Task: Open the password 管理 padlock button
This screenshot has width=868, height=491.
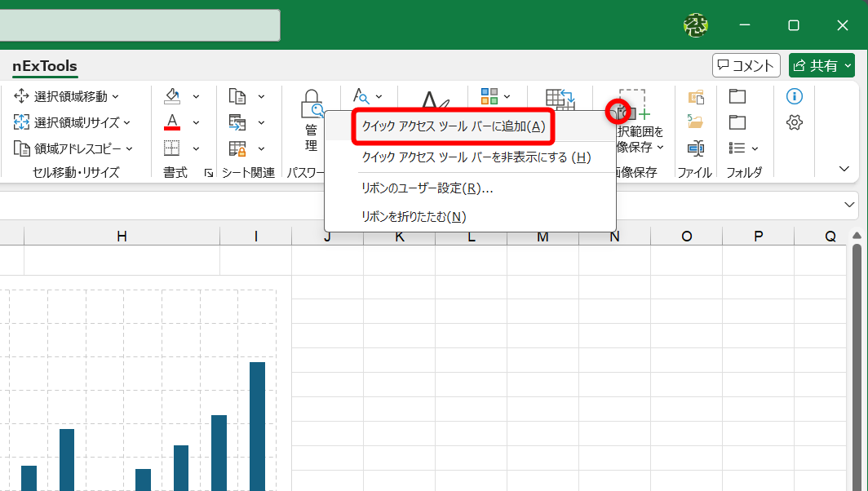Action: [x=312, y=122]
